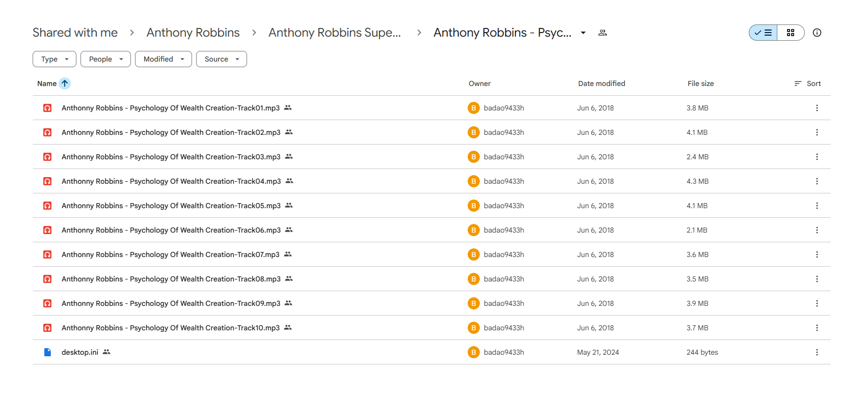Click the Anthony Robbins - Psyc... current folder title
This screenshot has height=397, width=868.
pyautogui.click(x=503, y=33)
